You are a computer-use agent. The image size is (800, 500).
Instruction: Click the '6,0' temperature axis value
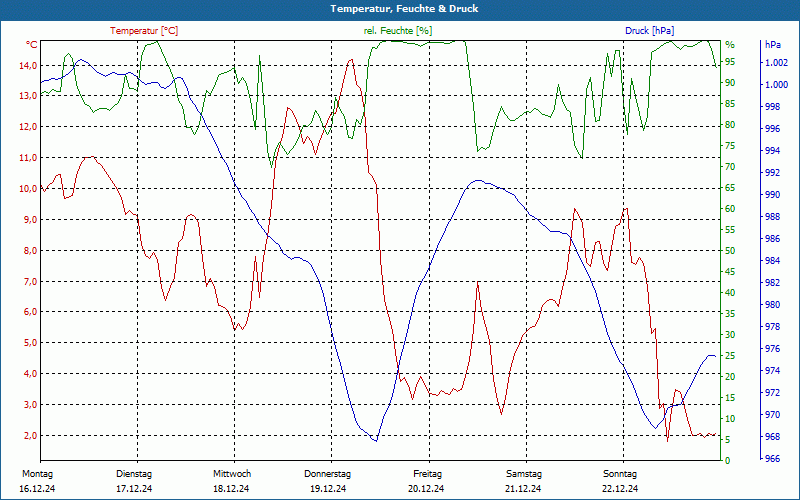point(30,312)
